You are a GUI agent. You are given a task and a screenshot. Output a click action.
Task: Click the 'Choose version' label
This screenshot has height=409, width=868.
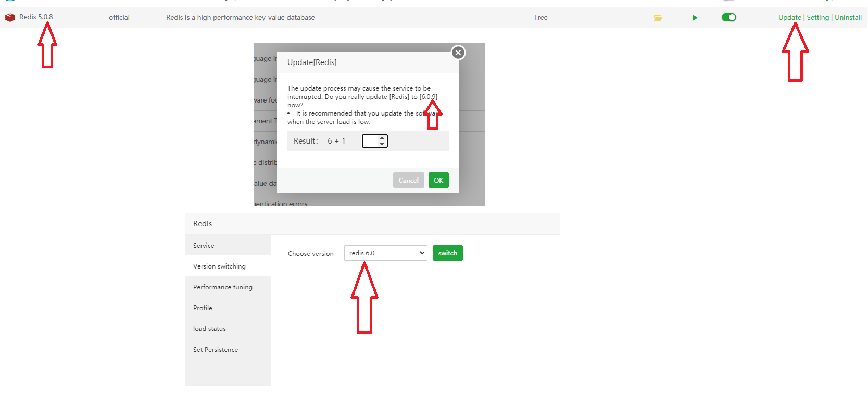311,253
